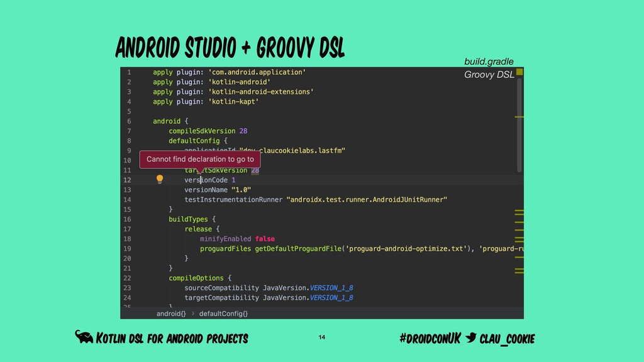644x362 pixels.
Task: Click compileSdkVersion on line 7
Action: tap(202, 131)
